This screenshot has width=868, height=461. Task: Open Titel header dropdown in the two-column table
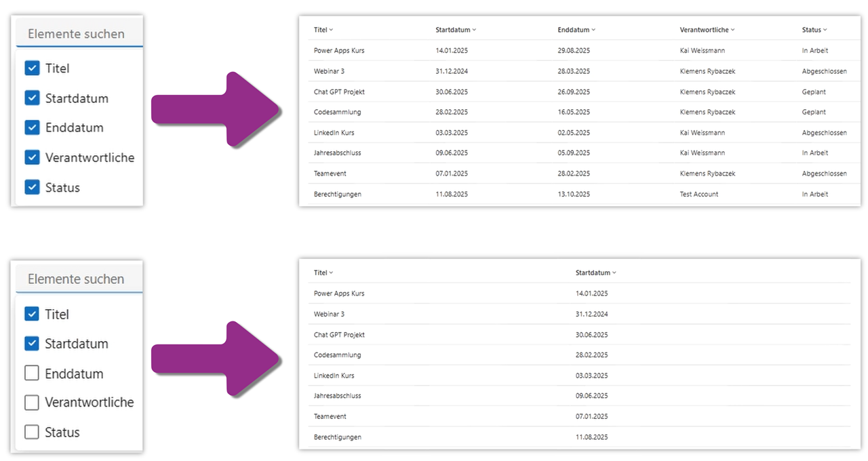331,273
